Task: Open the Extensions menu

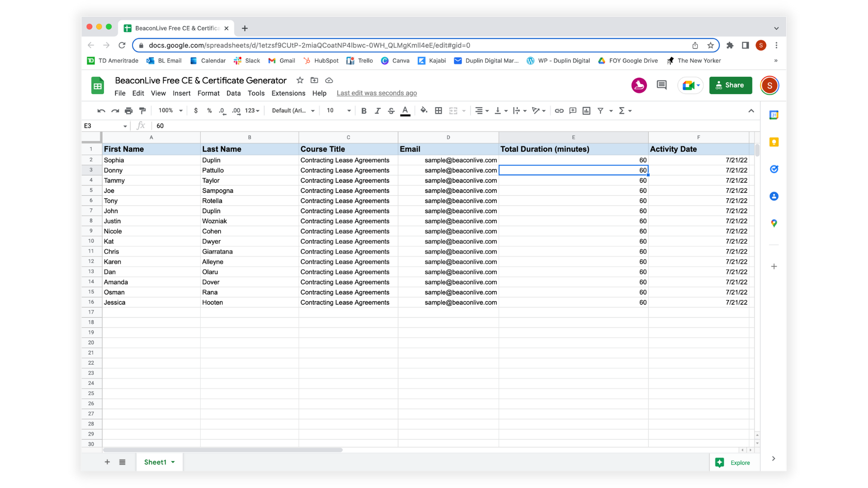Action: [288, 93]
